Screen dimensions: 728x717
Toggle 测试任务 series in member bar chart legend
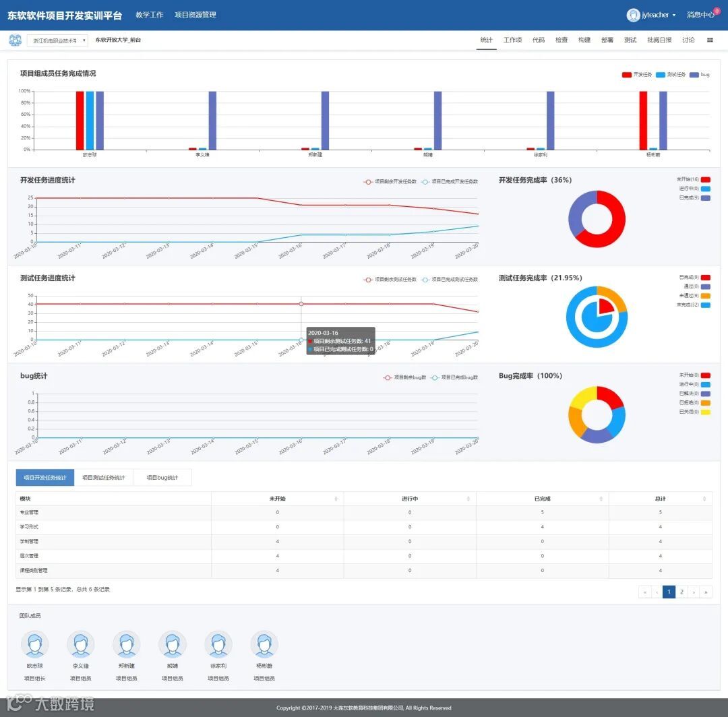(x=671, y=75)
